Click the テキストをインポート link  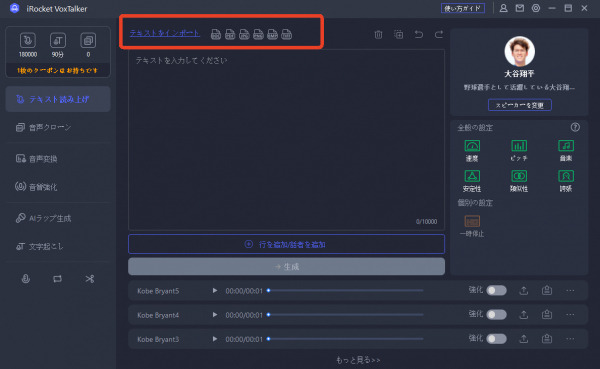point(165,33)
